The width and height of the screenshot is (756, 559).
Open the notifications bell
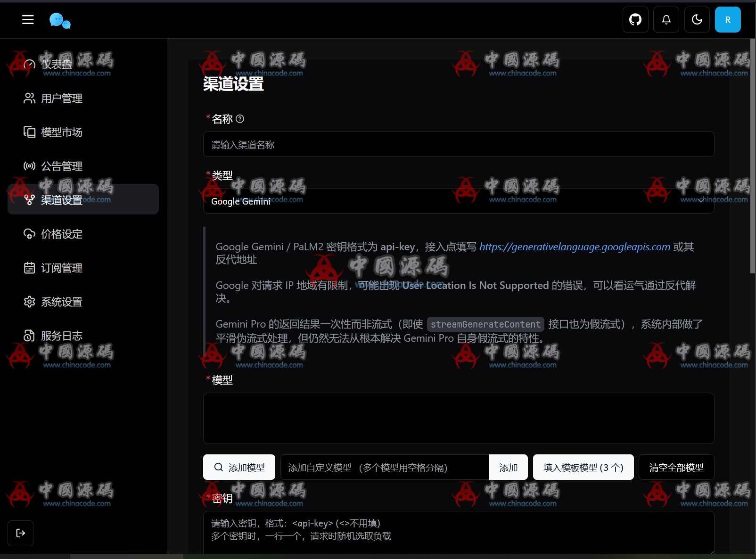(x=666, y=19)
